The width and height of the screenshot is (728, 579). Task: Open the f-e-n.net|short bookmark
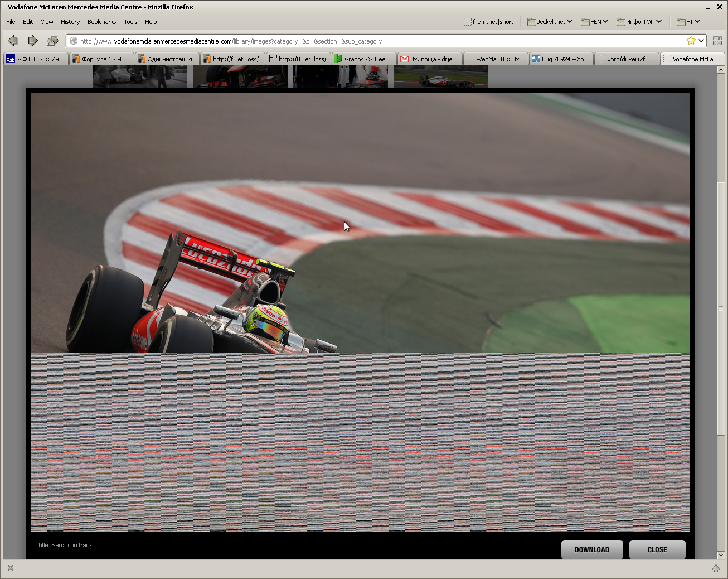[x=489, y=22]
